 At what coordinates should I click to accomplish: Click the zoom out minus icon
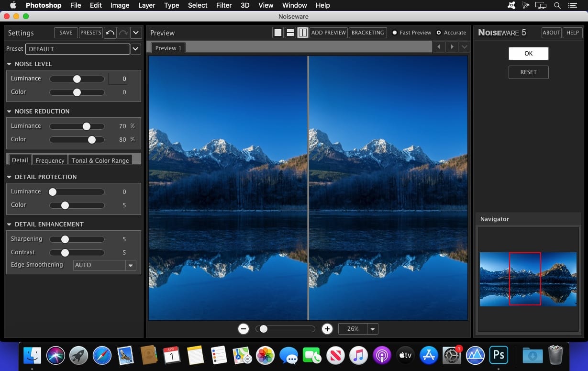point(244,329)
